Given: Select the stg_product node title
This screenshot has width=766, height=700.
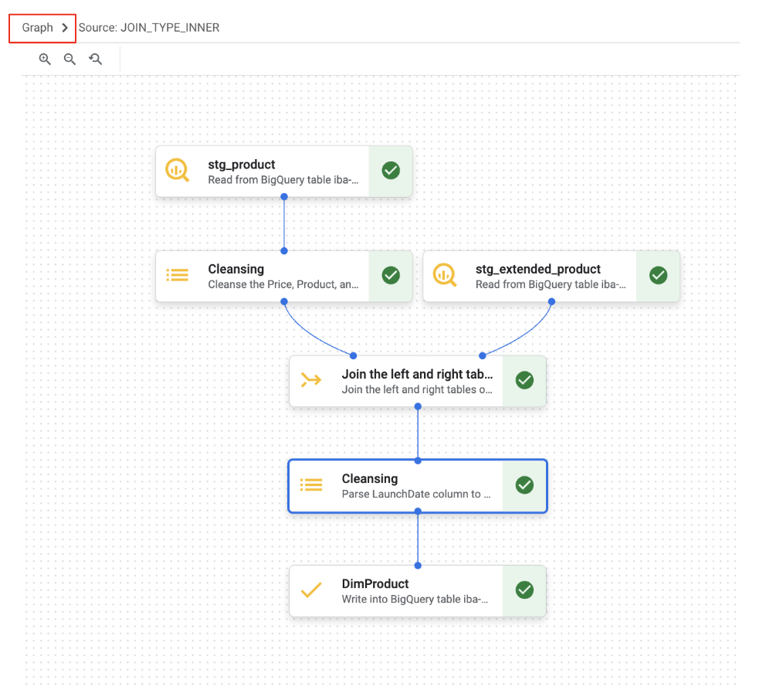Looking at the screenshot, I should (x=242, y=164).
